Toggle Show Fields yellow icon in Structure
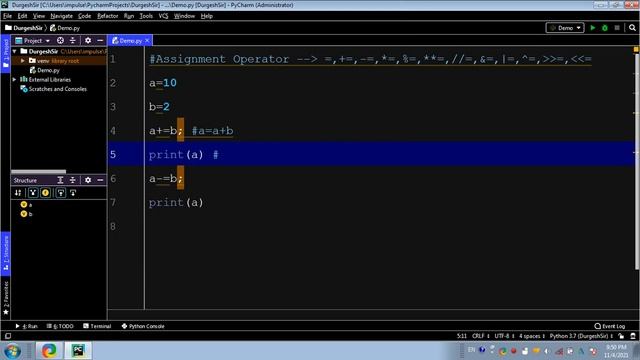The height and width of the screenshot is (360, 640). coord(46,193)
